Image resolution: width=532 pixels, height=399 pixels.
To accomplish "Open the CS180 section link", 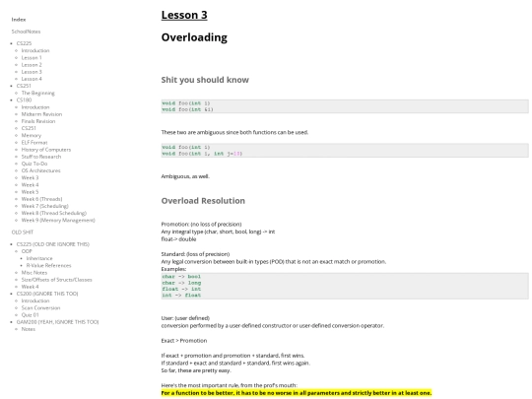I will (24, 100).
